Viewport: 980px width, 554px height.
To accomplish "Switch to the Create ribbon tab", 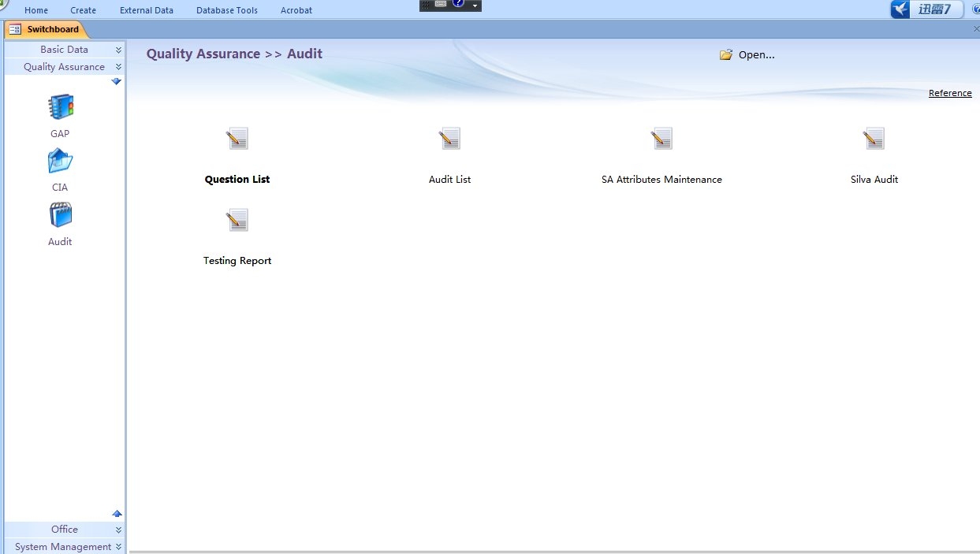I will [83, 10].
